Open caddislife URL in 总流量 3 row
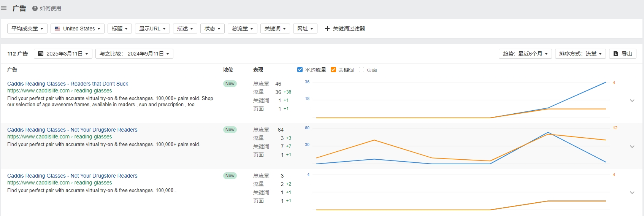Viewport: 644px width, 216px height. click(x=60, y=183)
